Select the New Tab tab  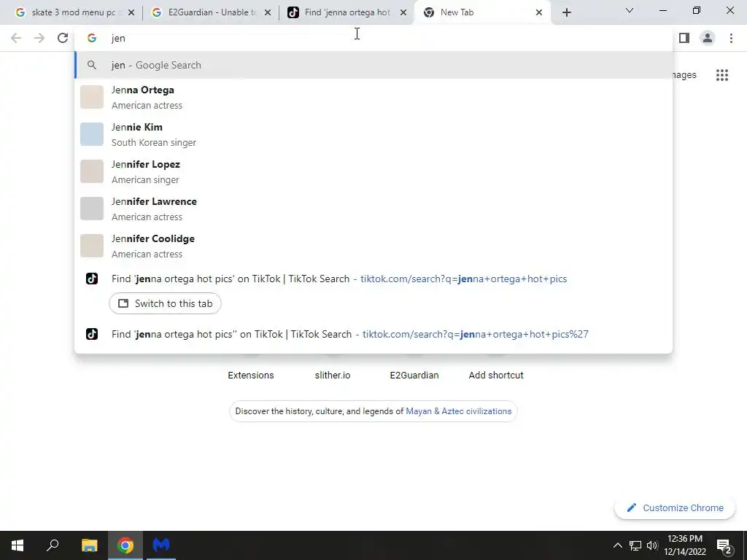pyautogui.click(x=482, y=12)
